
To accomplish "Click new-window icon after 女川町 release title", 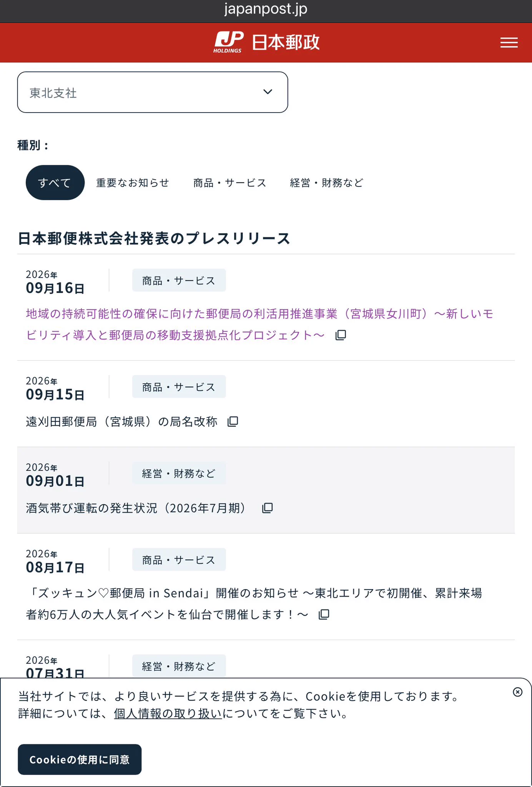I will pos(341,335).
